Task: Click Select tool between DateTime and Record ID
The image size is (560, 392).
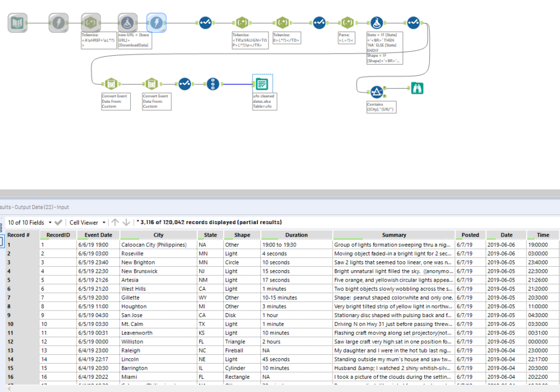Action: 185,84
